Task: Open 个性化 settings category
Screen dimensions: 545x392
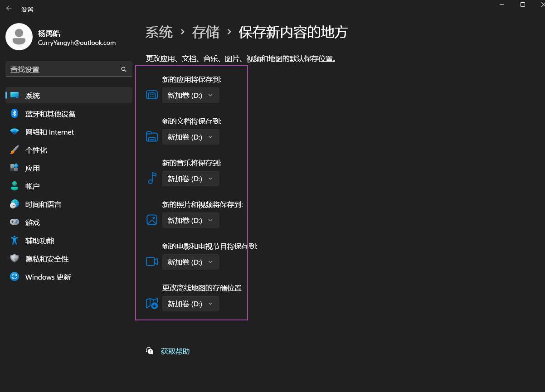Action: point(69,150)
